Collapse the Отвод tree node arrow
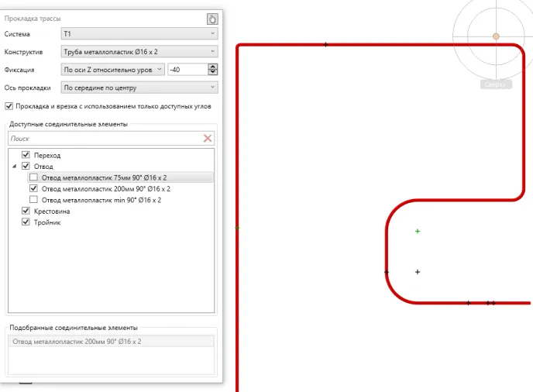533x392 pixels. pos(15,167)
